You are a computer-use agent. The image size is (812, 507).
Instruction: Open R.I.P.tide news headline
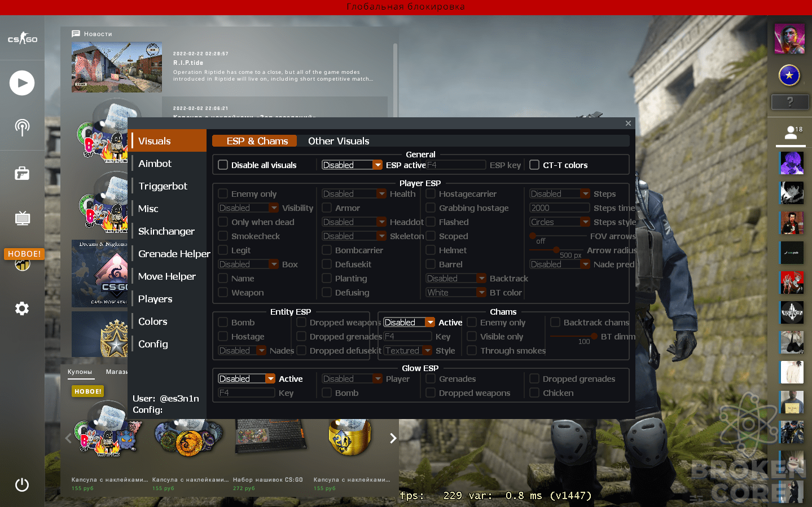pos(188,63)
